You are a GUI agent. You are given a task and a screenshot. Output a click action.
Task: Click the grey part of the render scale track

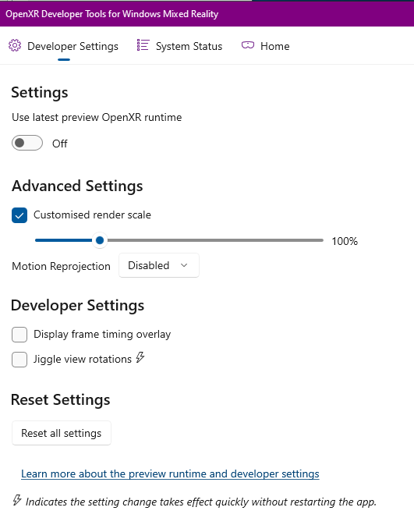click(x=215, y=240)
